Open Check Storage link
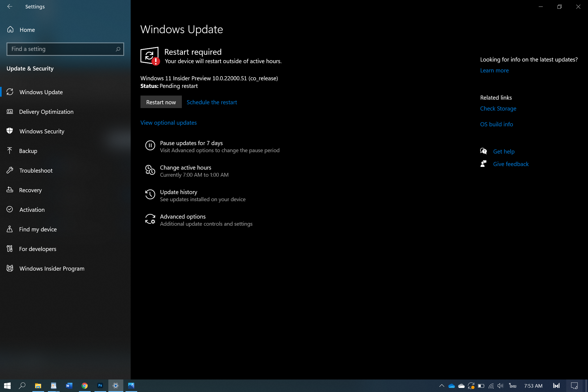The image size is (588, 392). pyautogui.click(x=498, y=109)
